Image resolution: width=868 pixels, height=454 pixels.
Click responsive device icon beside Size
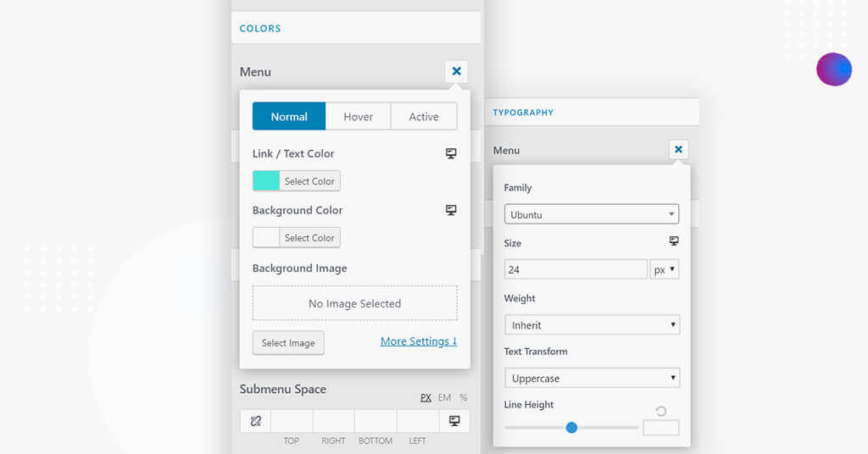pyautogui.click(x=674, y=241)
